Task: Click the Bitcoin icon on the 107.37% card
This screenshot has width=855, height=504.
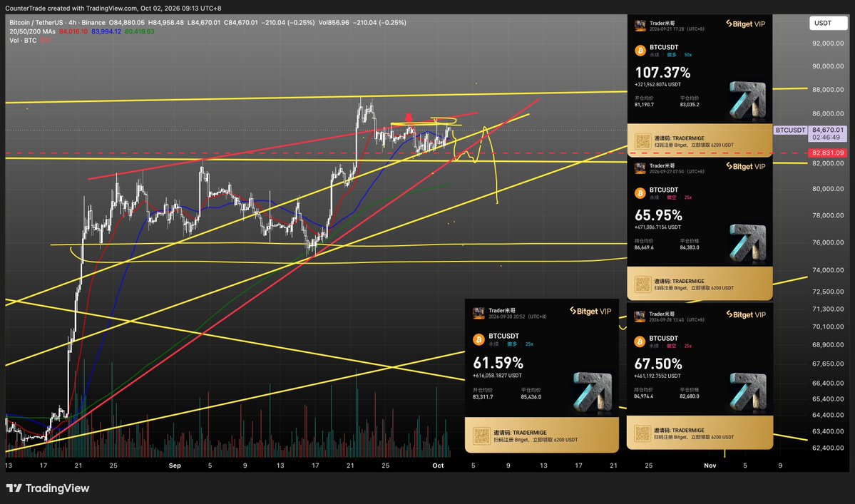Action: (x=640, y=51)
